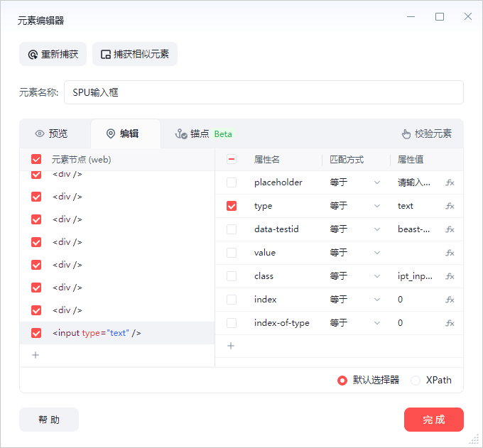Enable the placeholder attribute checkbox
This screenshot has height=448, width=483.
[232, 182]
